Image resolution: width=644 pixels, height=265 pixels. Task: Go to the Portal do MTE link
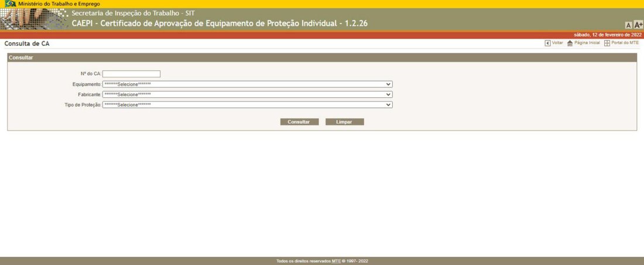(625, 43)
